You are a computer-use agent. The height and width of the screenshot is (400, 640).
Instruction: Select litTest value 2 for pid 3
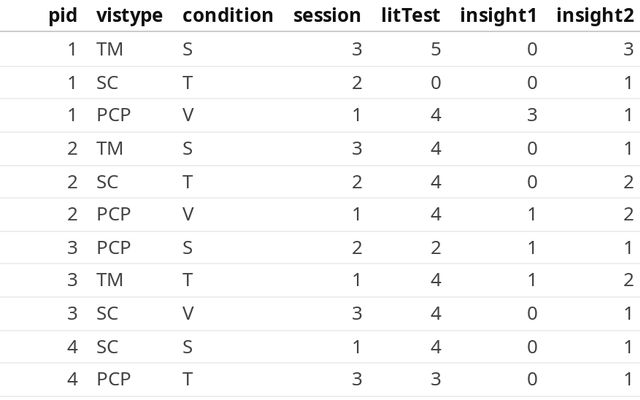point(435,247)
